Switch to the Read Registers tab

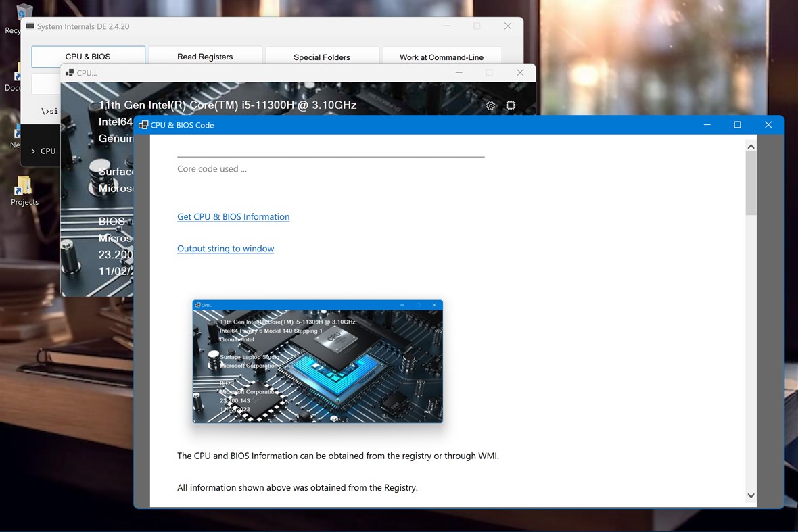click(x=205, y=57)
